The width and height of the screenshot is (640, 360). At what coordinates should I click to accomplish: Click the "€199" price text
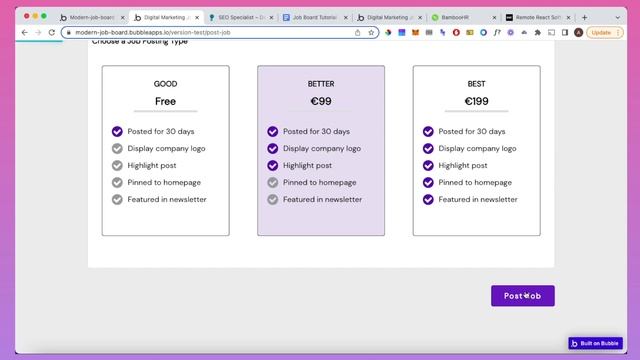point(476,101)
